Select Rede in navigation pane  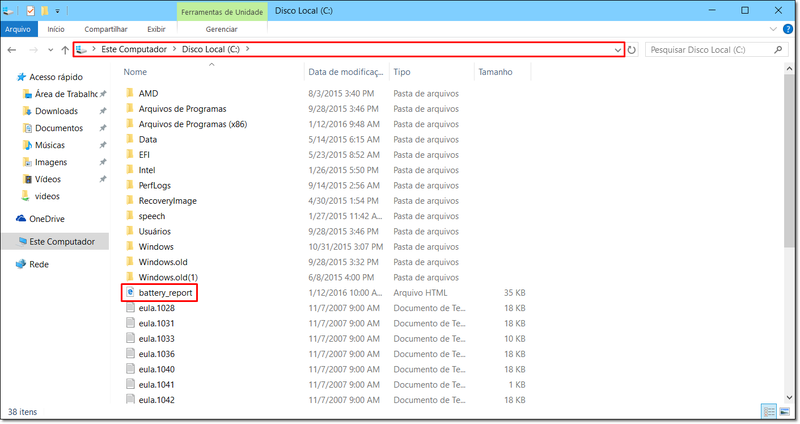pos(39,264)
